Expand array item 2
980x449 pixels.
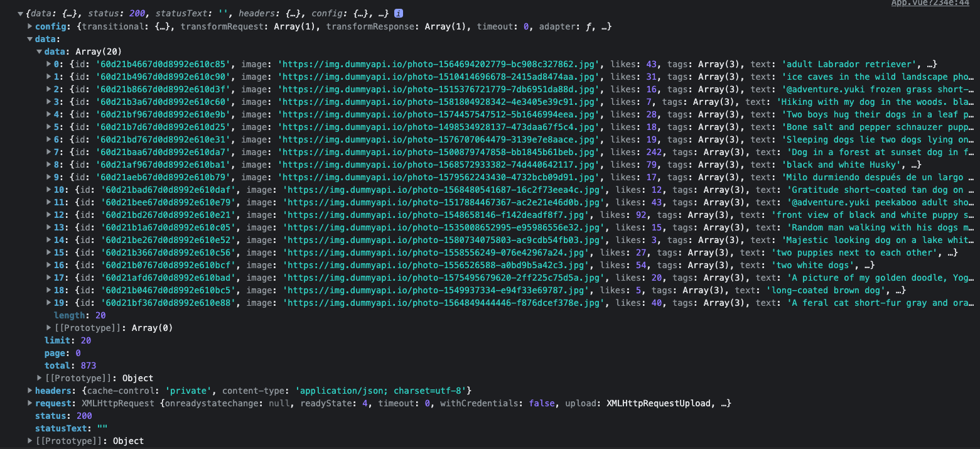click(50, 89)
